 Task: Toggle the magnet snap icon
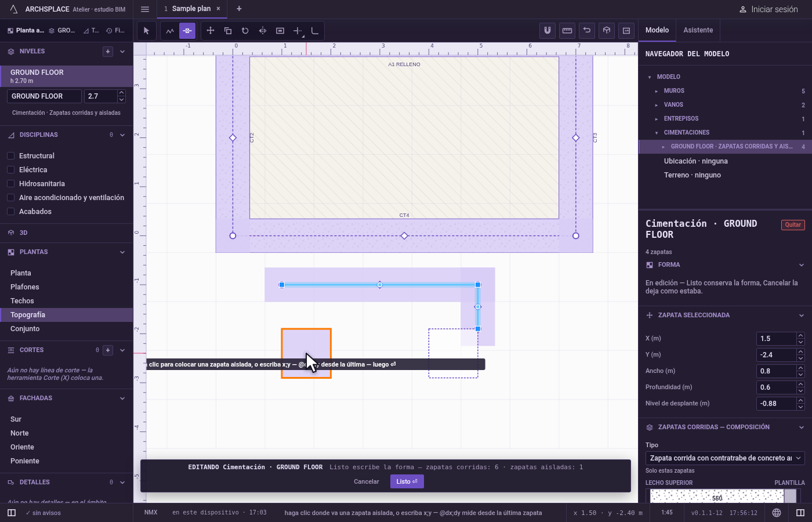(x=547, y=30)
